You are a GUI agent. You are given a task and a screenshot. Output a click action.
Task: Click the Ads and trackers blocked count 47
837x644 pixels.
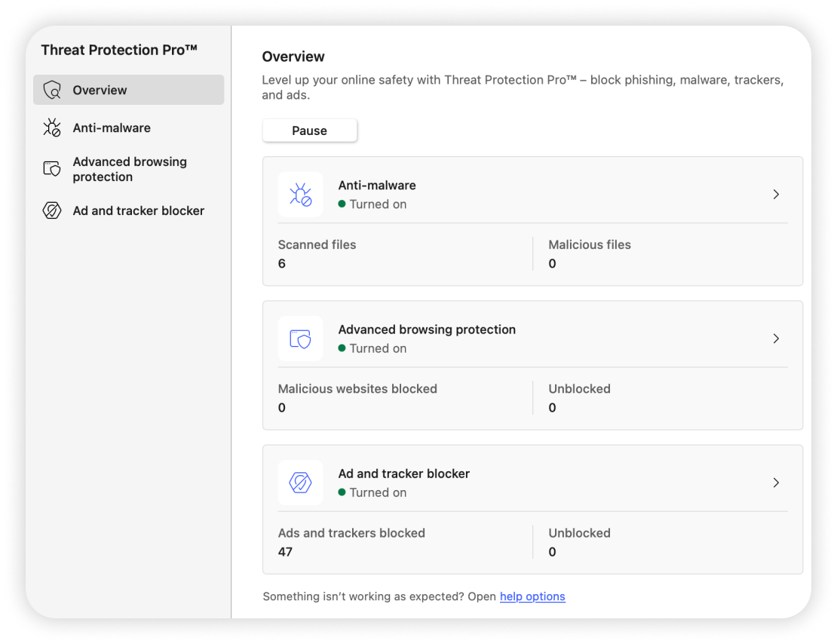(x=285, y=552)
